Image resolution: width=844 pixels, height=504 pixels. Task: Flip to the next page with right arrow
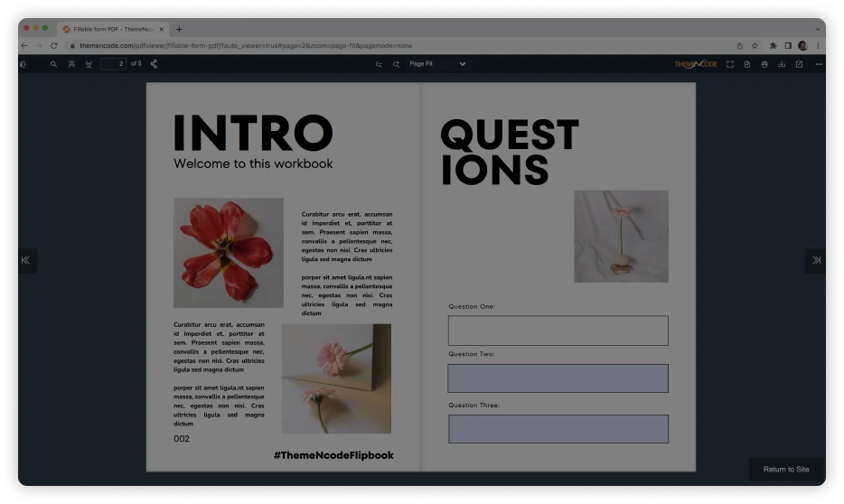816,260
